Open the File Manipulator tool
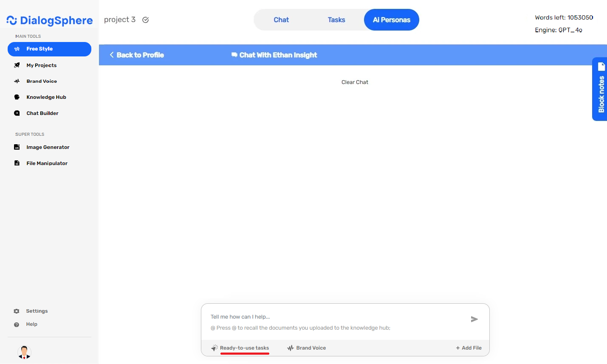Image resolution: width=607 pixels, height=364 pixels. coord(47,163)
